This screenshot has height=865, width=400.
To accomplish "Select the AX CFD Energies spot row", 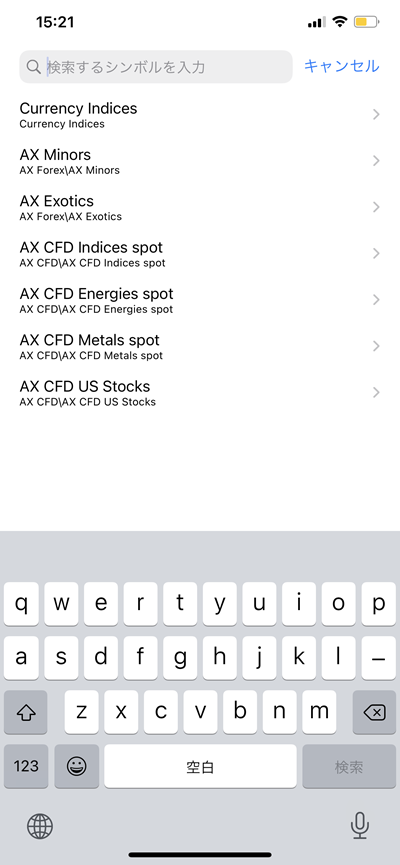I will click(x=200, y=300).
